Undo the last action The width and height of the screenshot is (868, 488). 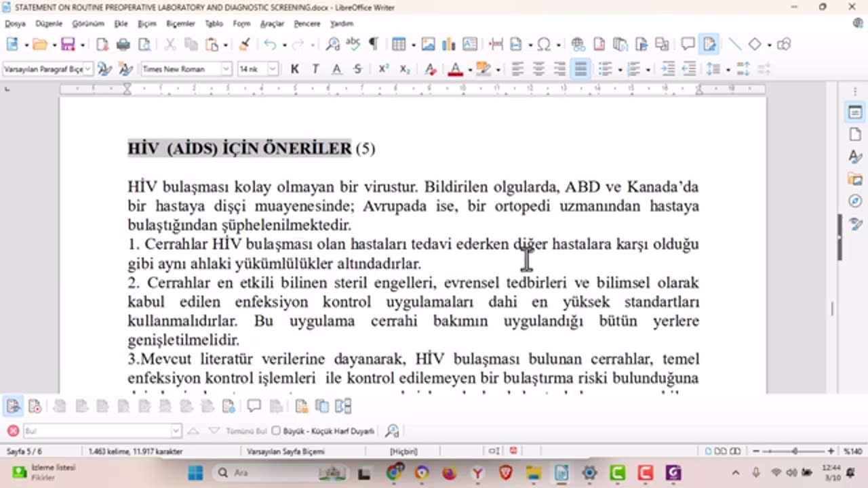click(x=270, y=45)
